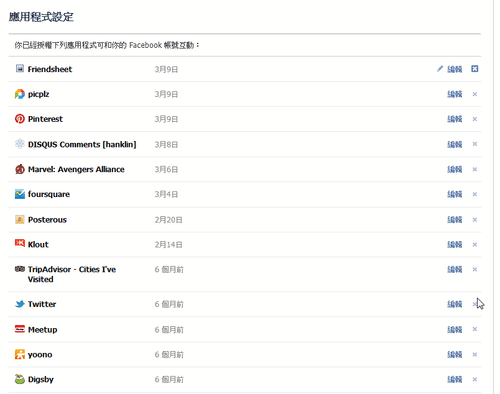
Task: Open the edit link for picplz
Action: [455, 94]
